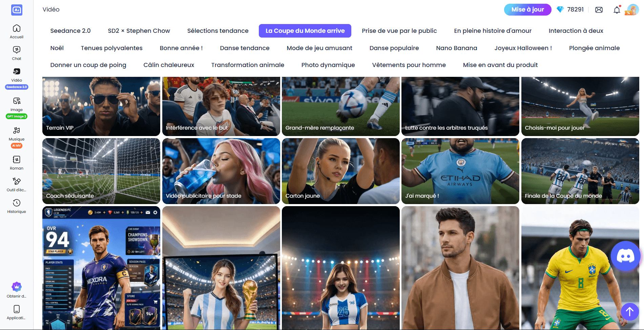Open the Terrain VIP template
Screen dimensions: 644x330
(101, 106)
